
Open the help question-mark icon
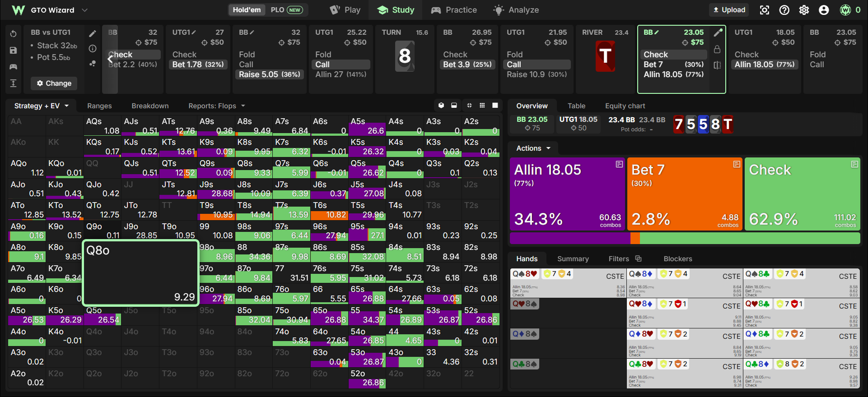click(784, 10)
